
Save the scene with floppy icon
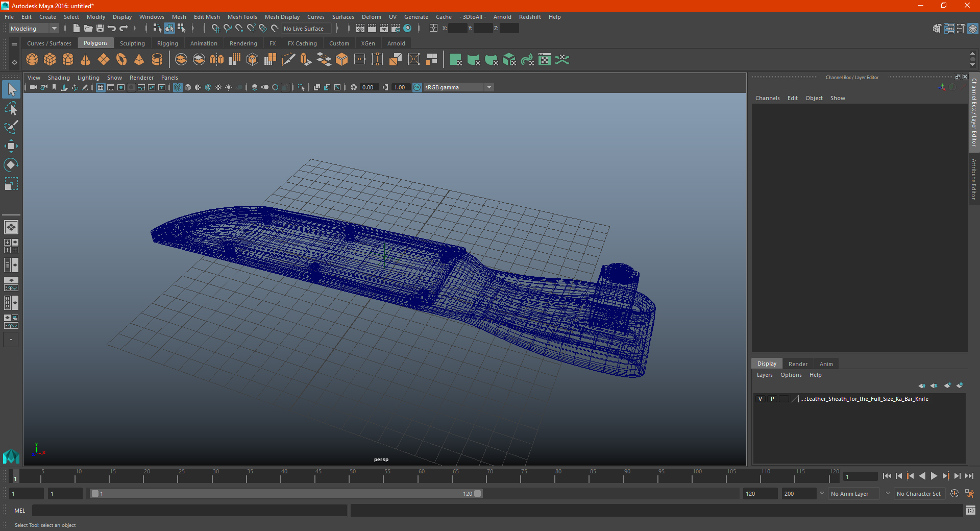point(100,29)
